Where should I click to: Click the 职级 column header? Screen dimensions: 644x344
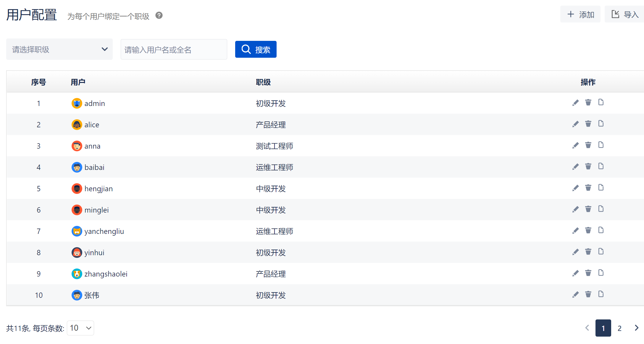point(263,82)
